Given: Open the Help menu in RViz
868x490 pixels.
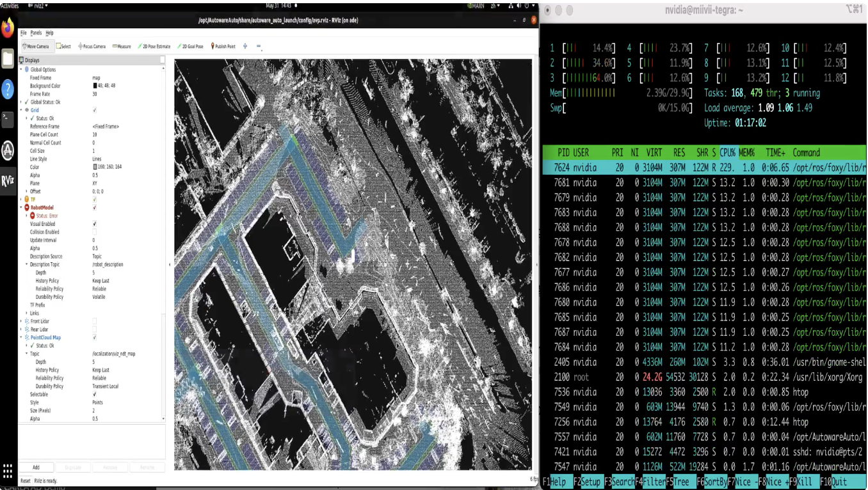Looking at the screenshot, I should [x=49, y=33].
